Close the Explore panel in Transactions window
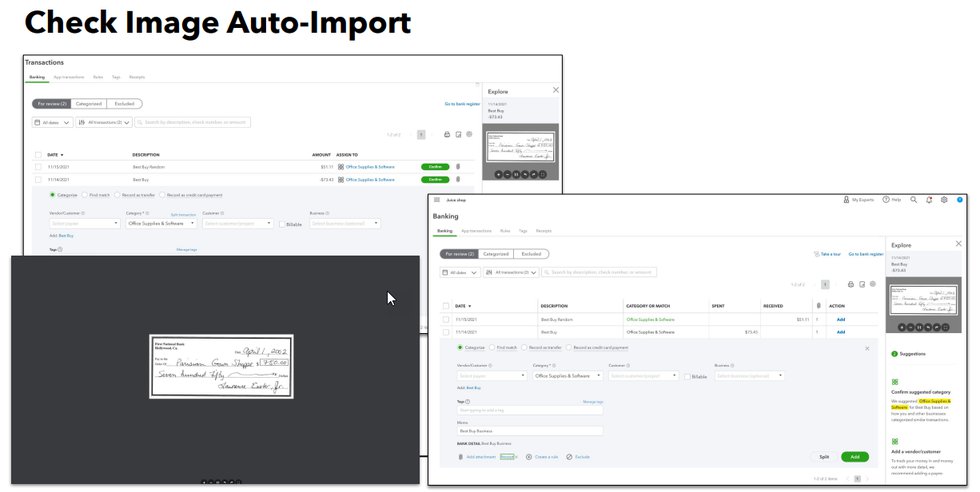The height and width of the screenshot is (492, 980). [556, 90]
